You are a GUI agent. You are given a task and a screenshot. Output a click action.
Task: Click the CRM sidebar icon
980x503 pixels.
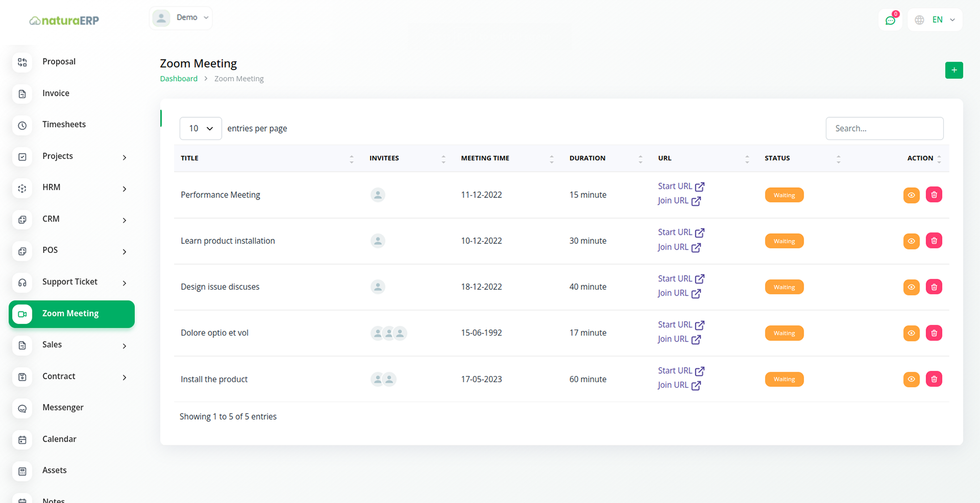(x=22, y=219)
